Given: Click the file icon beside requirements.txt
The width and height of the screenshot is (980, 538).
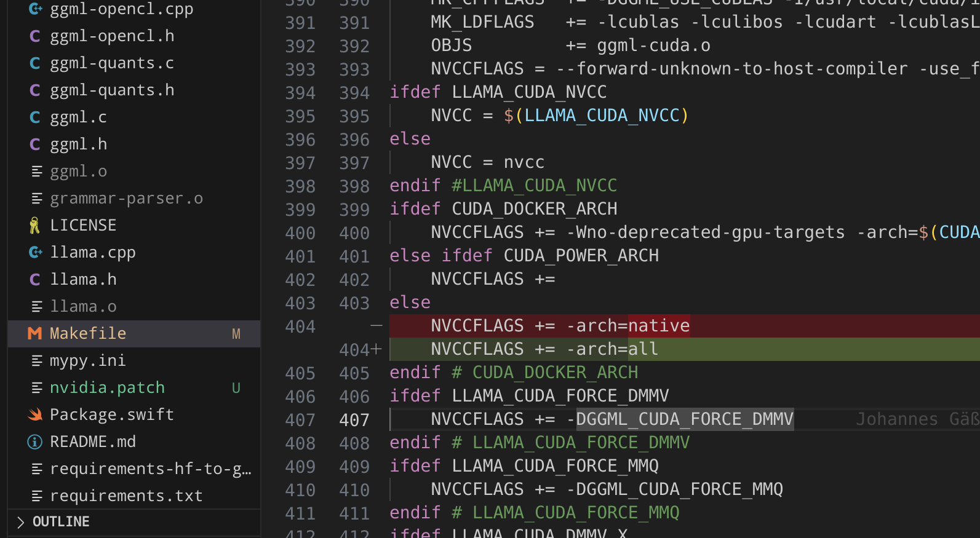Looking at the screenshot, I should tap(37, 496).
